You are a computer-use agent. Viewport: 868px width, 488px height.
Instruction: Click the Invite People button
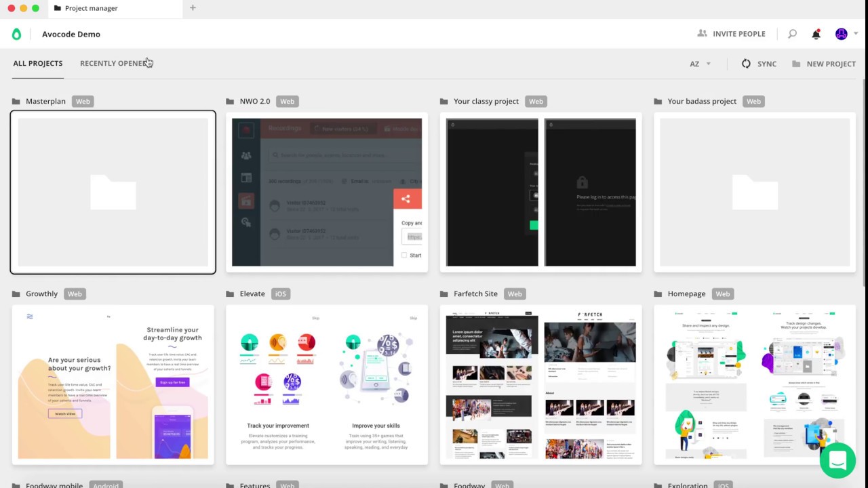tap(731, 34)
